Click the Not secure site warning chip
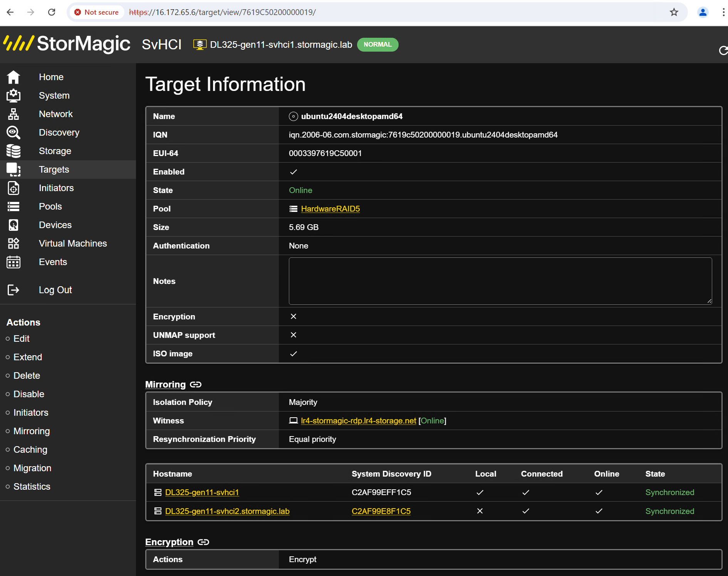Image resolution: width=728 pixels, height=576 pixels. point(97,12)
